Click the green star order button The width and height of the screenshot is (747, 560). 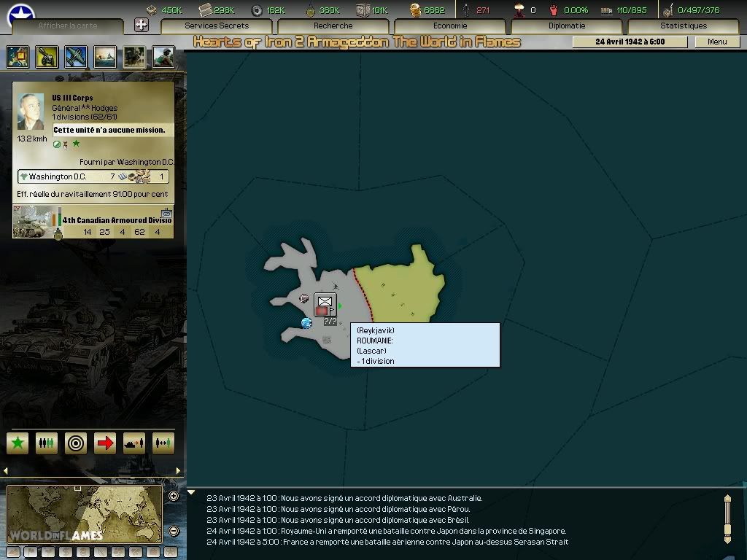pyautogui.click(x=18, y=443)
